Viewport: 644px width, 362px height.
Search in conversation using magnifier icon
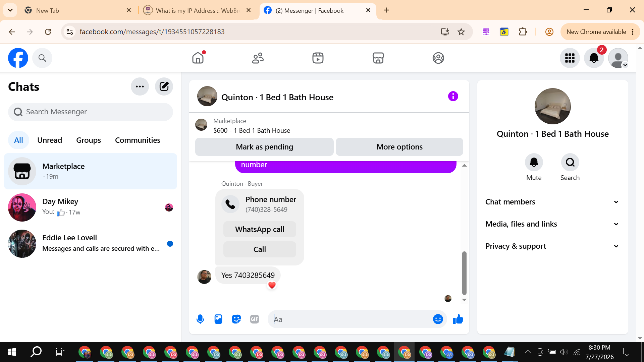click(570, 162)
